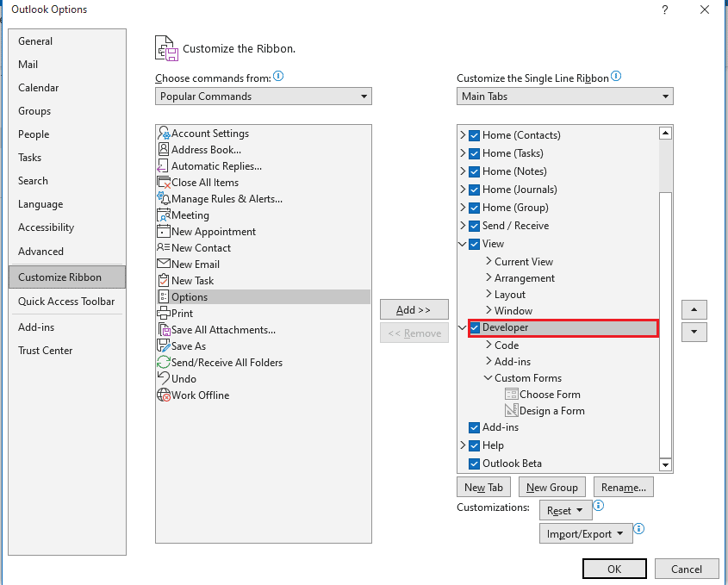Expand the Current View group
Screen dimensions: 728x585
pos(488,262)
